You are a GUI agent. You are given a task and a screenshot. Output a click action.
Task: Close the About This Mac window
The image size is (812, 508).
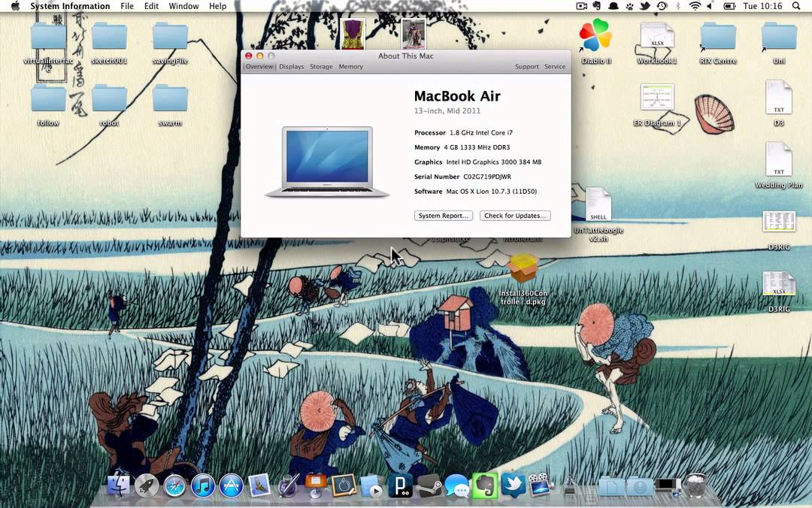(249, 56)
